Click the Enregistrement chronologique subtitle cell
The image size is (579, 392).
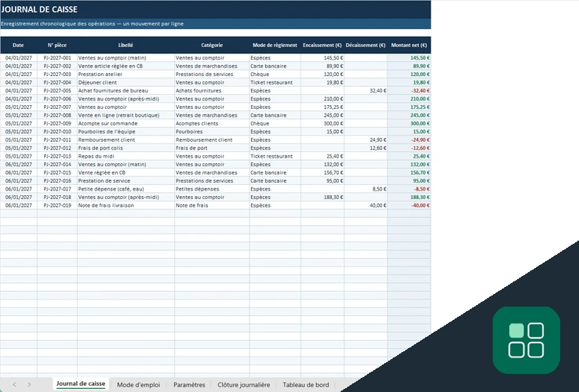(215, 24)
